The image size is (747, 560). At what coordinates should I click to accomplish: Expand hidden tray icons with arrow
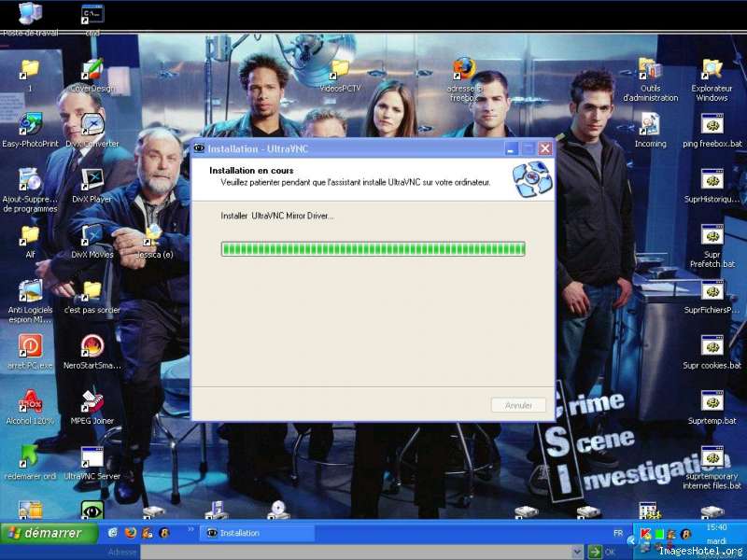tap(631, 540)
